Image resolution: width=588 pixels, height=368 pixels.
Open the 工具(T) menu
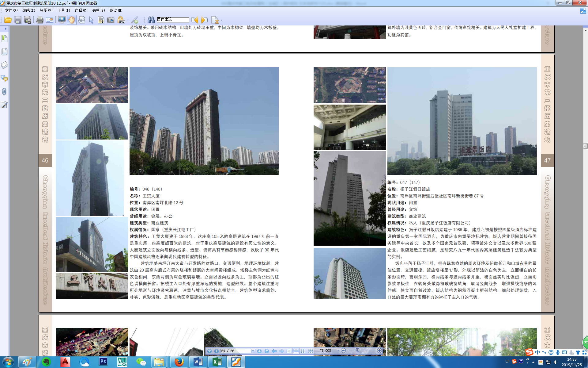(x=63, y=10)
